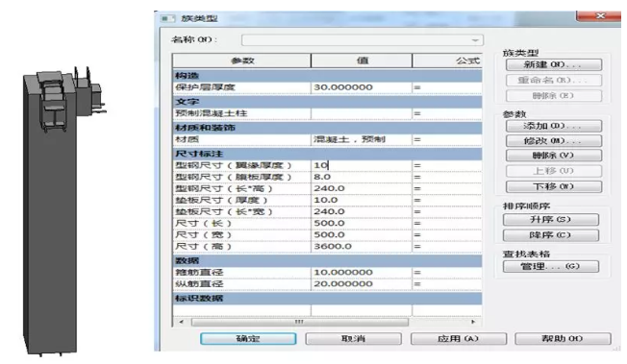Click the horizontal scrollbar left arrow

point(181,322)
